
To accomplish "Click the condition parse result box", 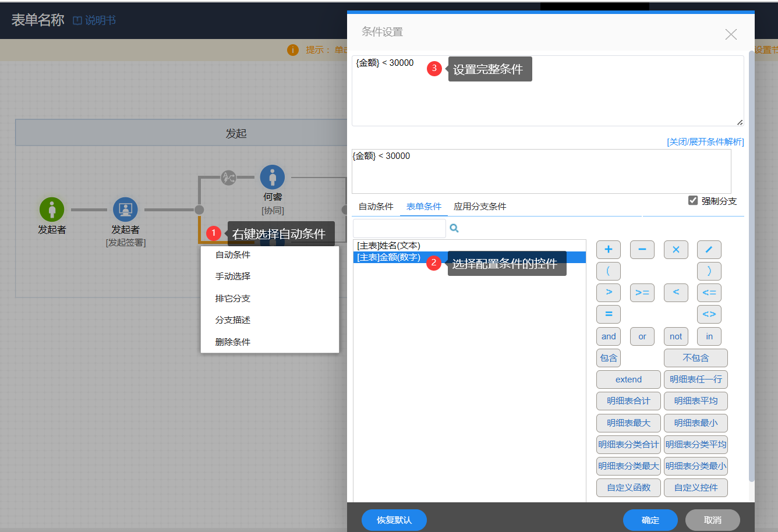I will coord(542,171).
